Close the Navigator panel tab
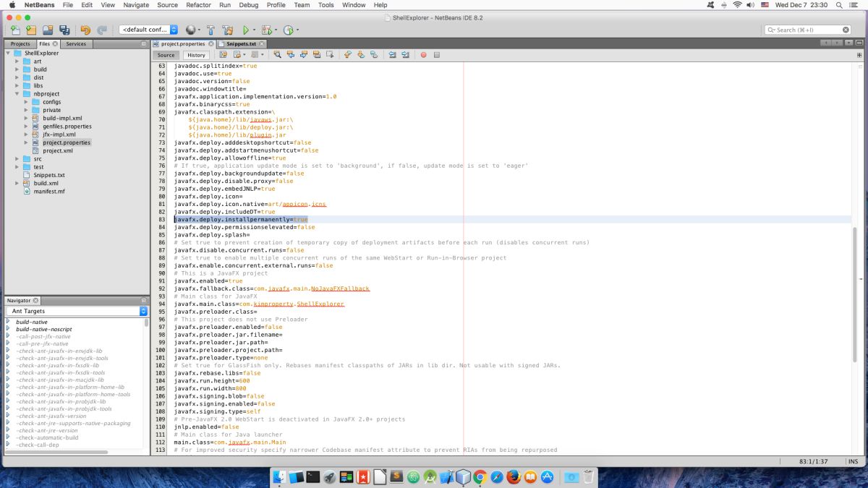The height and width of the screenshot is (488, 868). tap(35, 300)
